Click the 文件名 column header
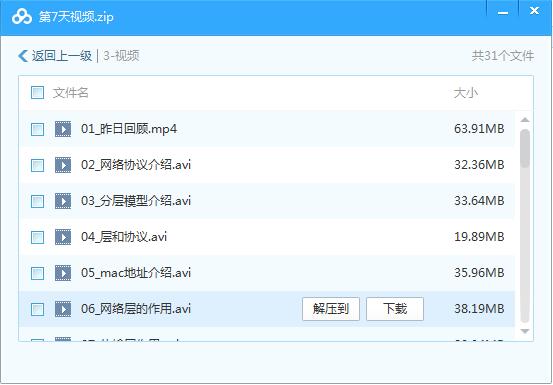The width and height of the screenshot is (553, 385). [71, 93]
